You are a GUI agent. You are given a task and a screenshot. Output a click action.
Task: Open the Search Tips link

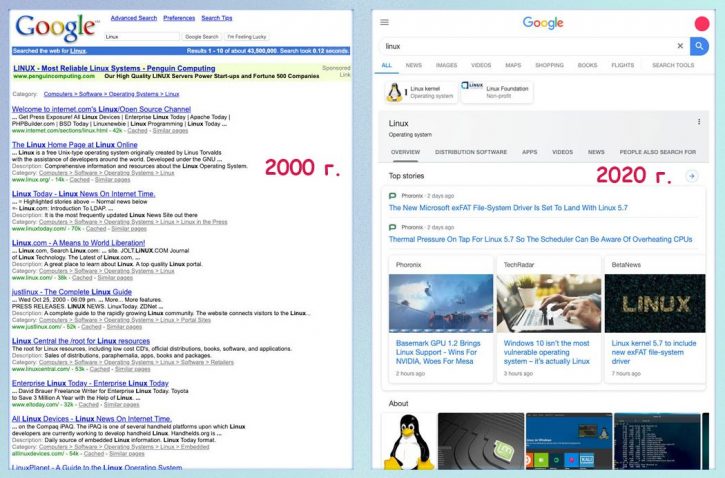[x=217, y=18]
